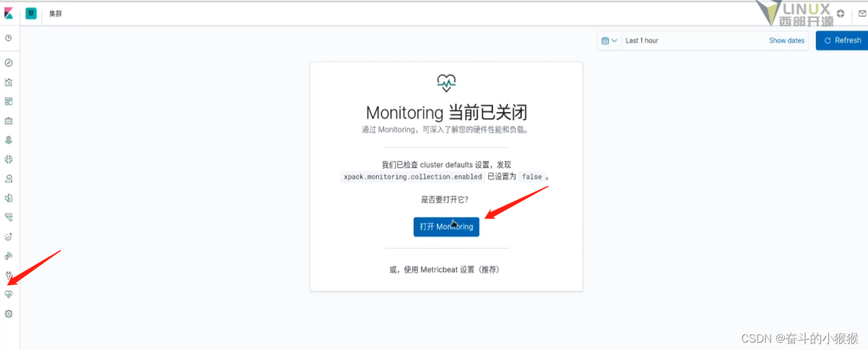Open Infrastructure from the sidebar
Viewport: 868px width, 350px height.
click(x=9, y=179)
